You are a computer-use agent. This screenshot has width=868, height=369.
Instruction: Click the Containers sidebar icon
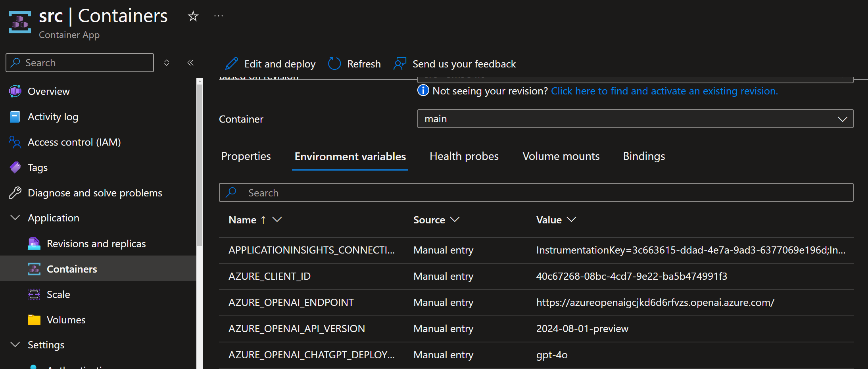tap(34, 269)
